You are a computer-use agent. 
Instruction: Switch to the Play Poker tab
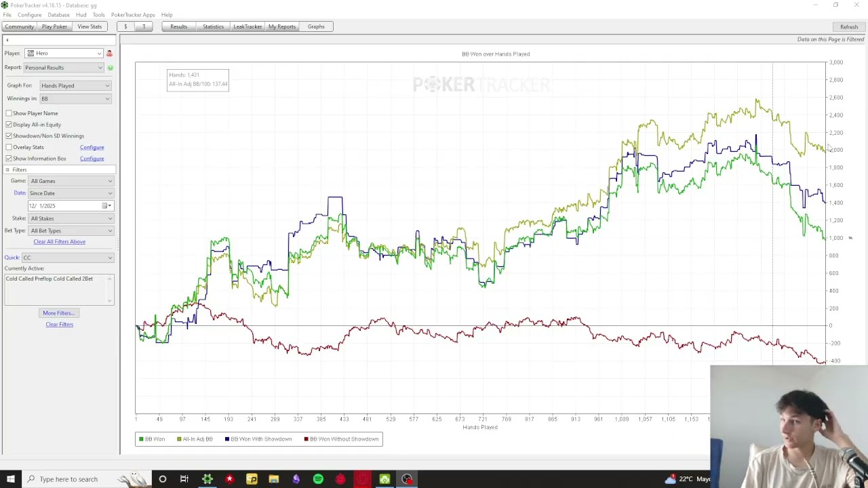tap(54, 26)
